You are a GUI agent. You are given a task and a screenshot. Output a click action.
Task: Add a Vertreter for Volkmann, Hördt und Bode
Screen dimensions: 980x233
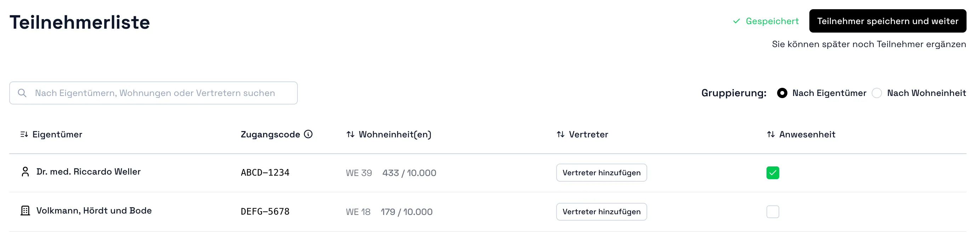tap(601, 212)
